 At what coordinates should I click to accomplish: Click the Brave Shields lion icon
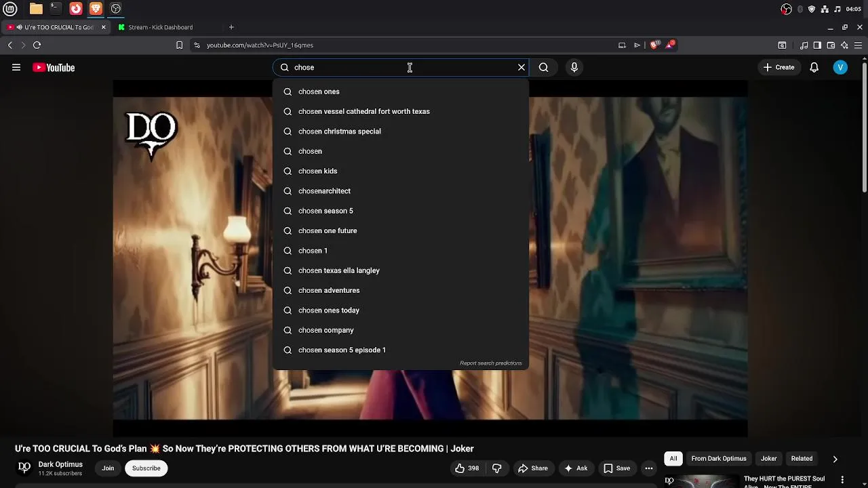(654, 45)
